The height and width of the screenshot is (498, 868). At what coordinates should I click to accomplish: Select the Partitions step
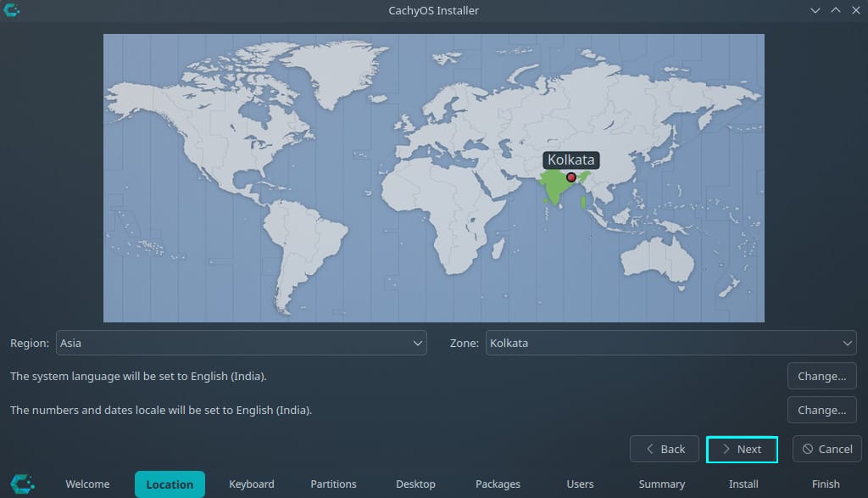coord(333,484)
